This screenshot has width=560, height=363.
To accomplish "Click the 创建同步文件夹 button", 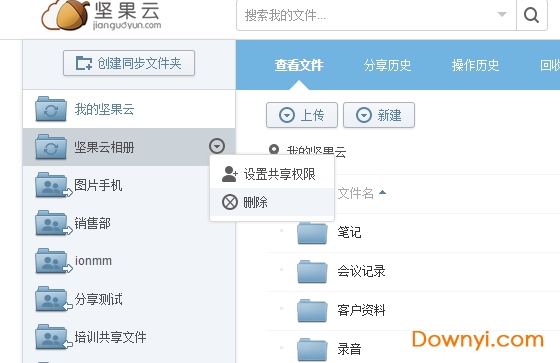I will (x=129, y=63).
